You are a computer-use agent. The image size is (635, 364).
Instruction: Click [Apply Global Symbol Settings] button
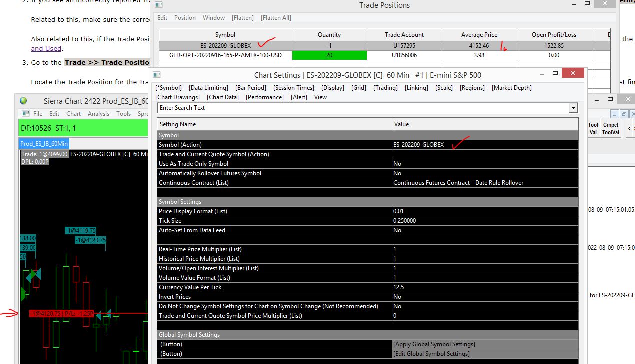(434, 344)
